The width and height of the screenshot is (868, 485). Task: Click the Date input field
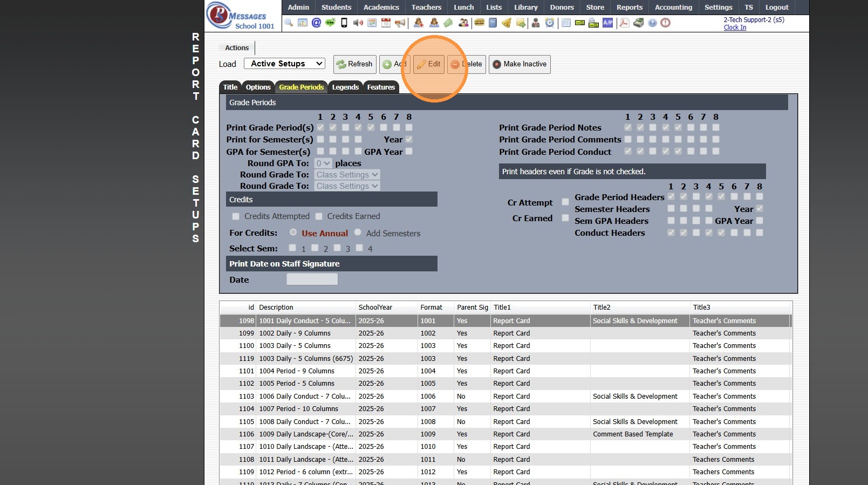point(312,279)
